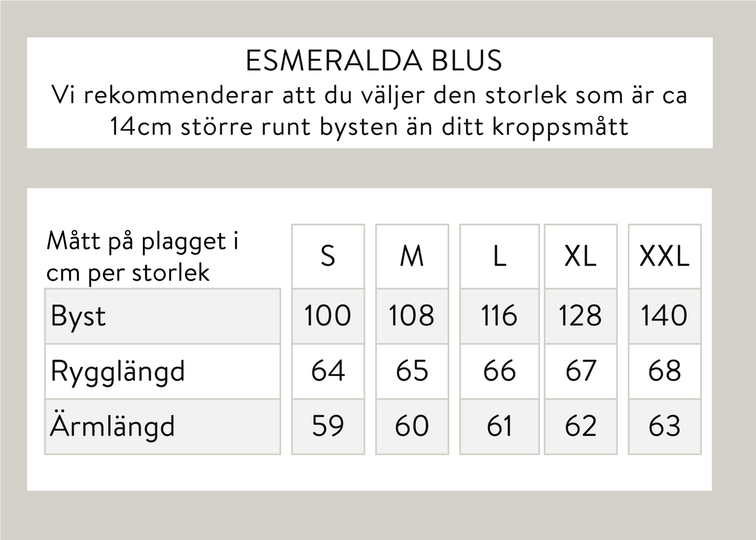Screen dimensions: 756x540
Task: Click the bust value 100 cell
Action: pyautogui.click(x=328, y=316)
